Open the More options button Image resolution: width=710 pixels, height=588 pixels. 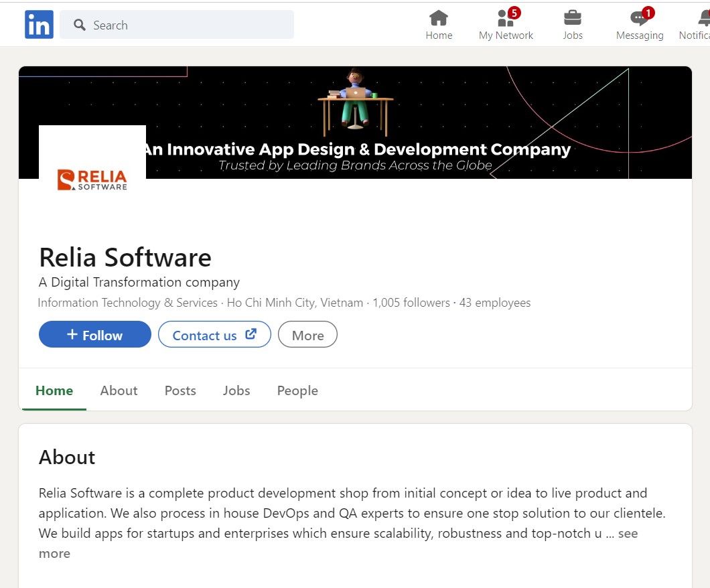pos(307,334)
